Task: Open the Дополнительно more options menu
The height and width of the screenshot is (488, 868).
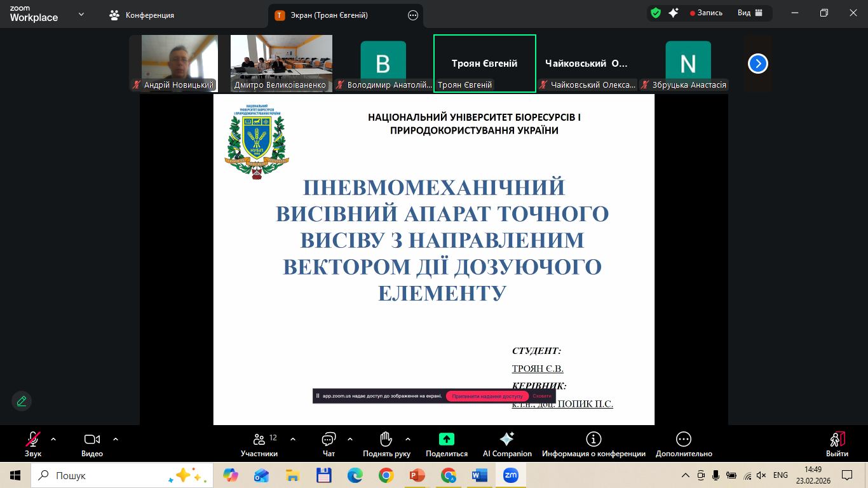Action: click(x=684, y=444)
